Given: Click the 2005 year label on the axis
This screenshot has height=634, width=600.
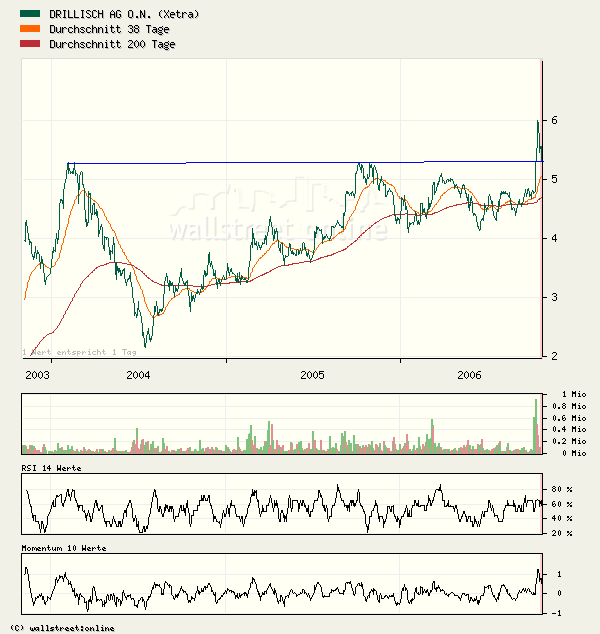Looking at the screenshot, I should click(312, 375).
